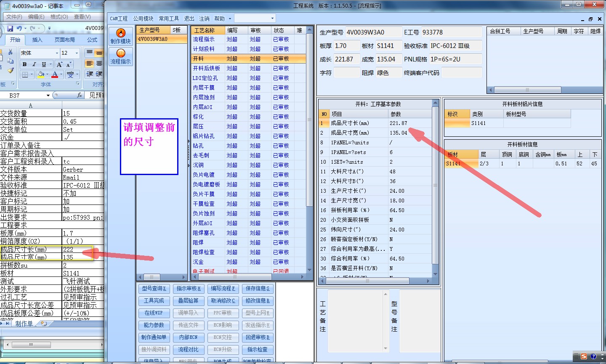Click the Excel top align icon
This screenshot has height=364, width=606.
point(89,53)
